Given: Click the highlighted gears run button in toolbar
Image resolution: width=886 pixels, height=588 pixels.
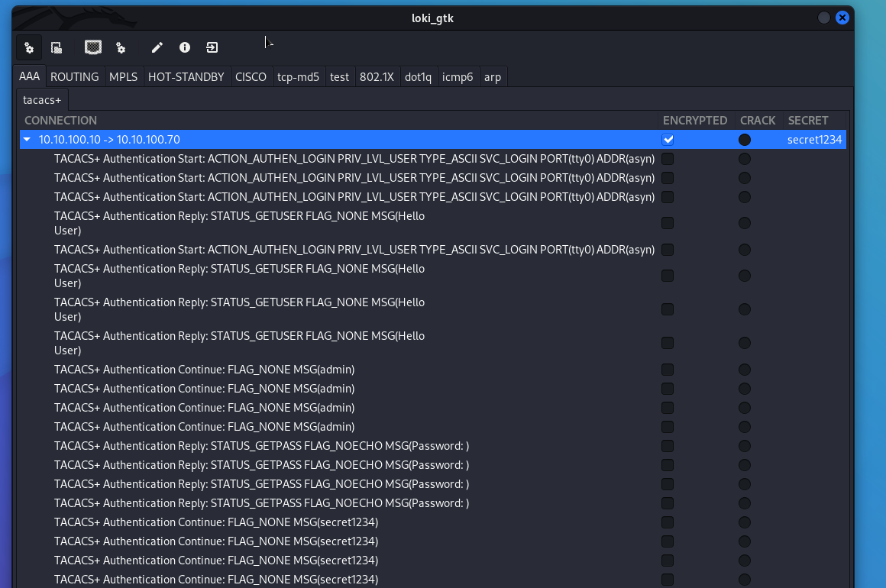Looking at the screenshot, I should [x=29, y=48].
